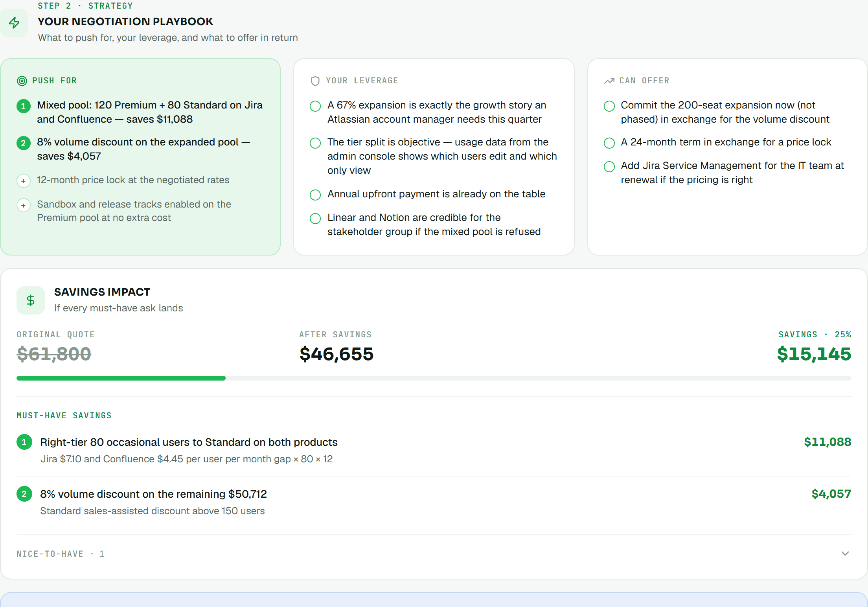Click Your Negotiation Playbook title
Image resolution: width=868 pixels, height=607 pixels.
coord(125,21)
